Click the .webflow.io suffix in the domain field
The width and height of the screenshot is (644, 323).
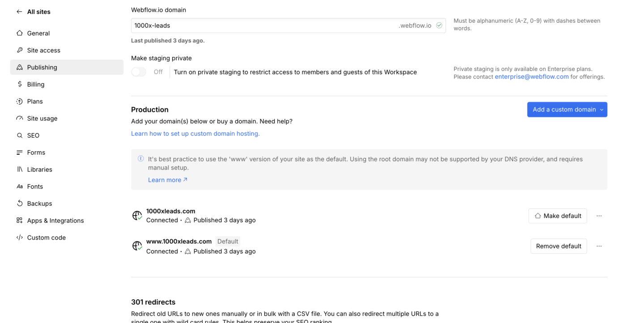[415, 25]
